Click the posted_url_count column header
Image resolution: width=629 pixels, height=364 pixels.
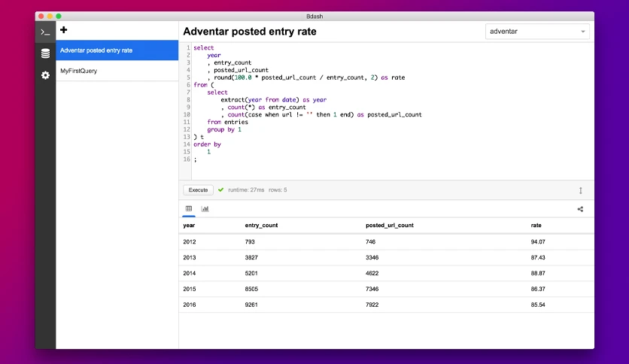tap(390, 226)
